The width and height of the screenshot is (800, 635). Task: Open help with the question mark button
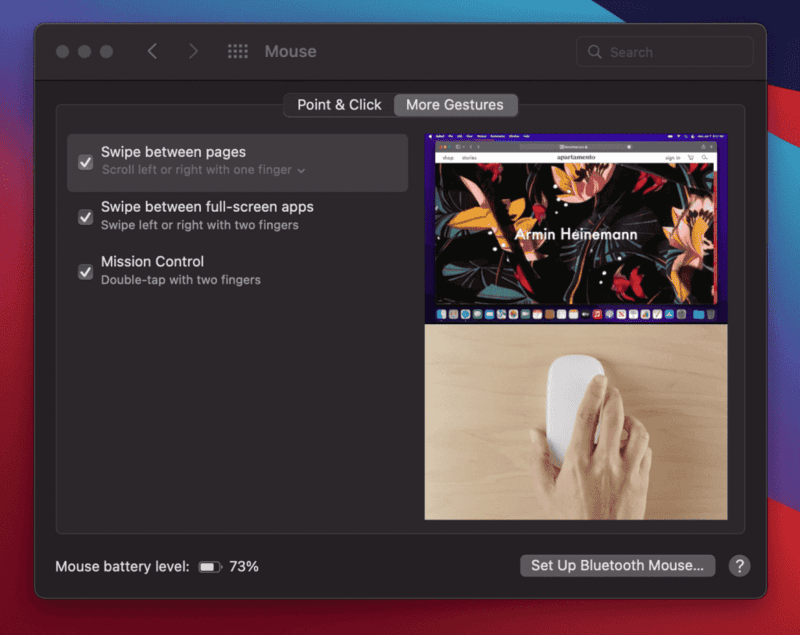[x=739, y=566]
